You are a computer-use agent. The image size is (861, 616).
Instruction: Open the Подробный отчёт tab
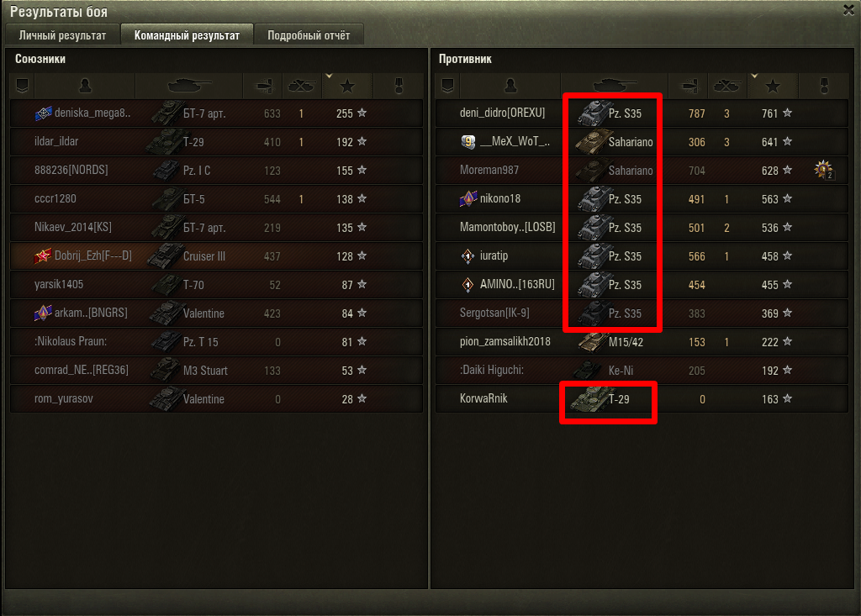point(309,35)
